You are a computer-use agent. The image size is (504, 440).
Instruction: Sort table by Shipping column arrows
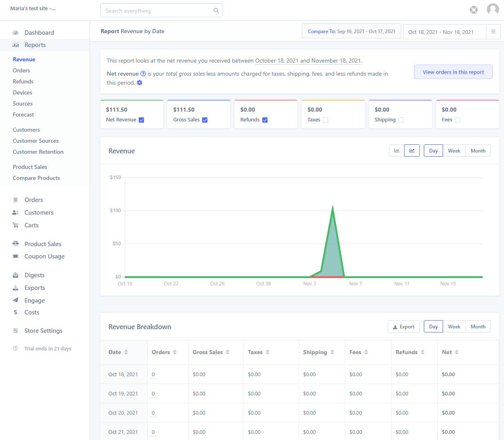[x=332, y=352]
